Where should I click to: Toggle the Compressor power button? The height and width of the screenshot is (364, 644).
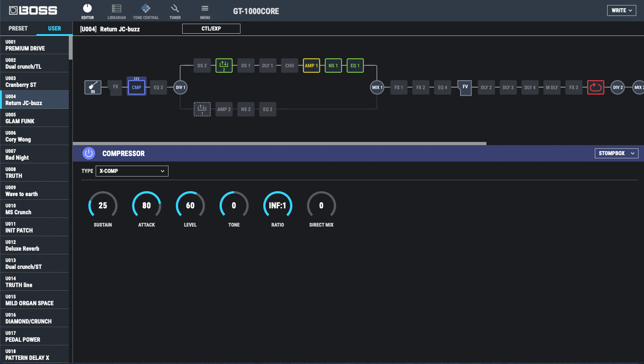(x=89, y=153)
